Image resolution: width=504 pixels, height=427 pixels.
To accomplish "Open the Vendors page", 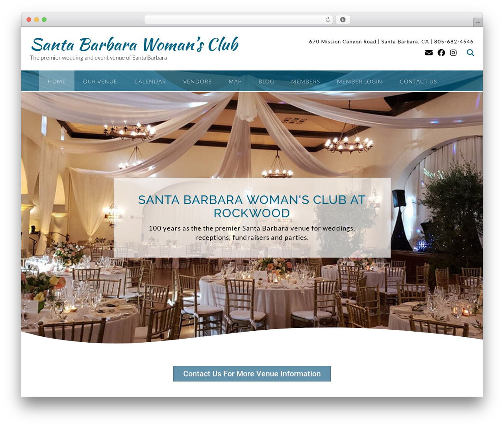I will point(197,82).
